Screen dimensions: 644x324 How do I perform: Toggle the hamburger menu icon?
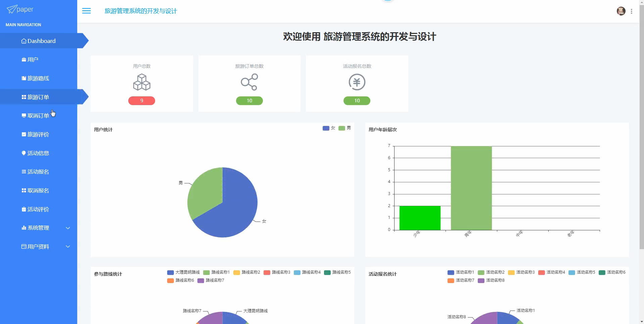pyautogui.click(x=86, y=11)
